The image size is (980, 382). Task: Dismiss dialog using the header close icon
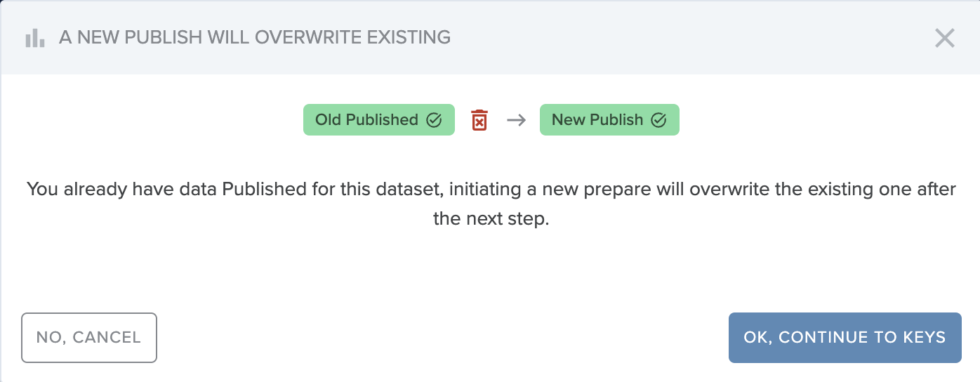point(945,38)
